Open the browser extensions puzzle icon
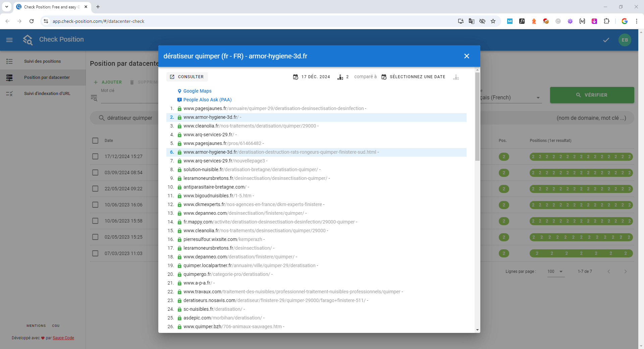Image resolution: width=644 pixels, height=349 pixels. click(606, 21)
